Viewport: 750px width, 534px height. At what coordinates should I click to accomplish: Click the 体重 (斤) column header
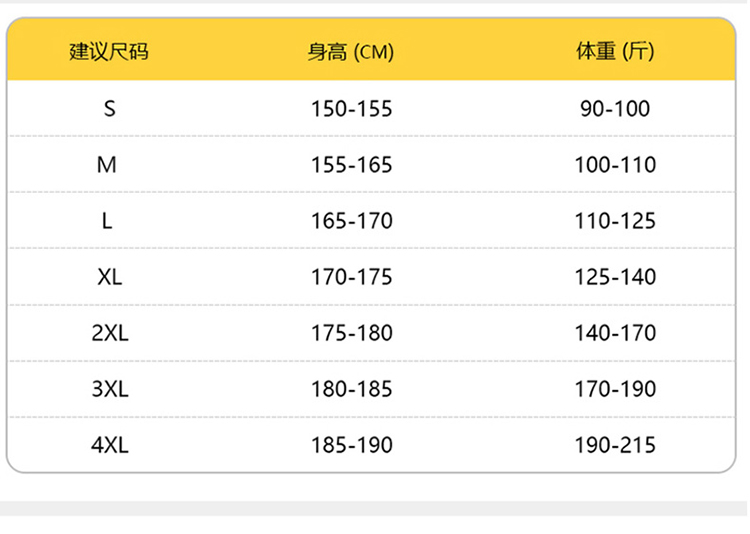(x=615, y=52)
